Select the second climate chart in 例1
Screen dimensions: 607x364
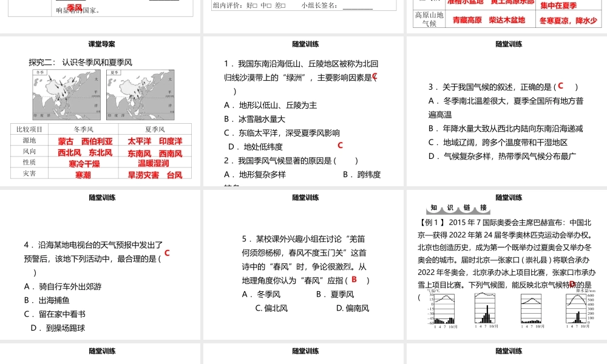(x=487, y=310)
